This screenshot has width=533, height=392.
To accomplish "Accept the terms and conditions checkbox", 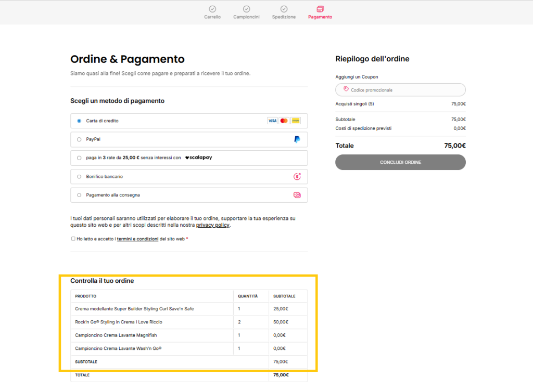I will (x=73, y=239).
